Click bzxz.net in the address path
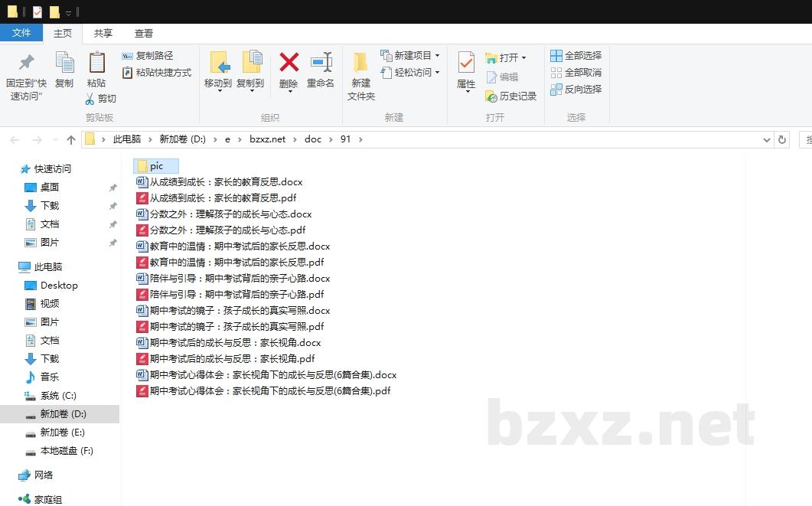 point(267,139)
